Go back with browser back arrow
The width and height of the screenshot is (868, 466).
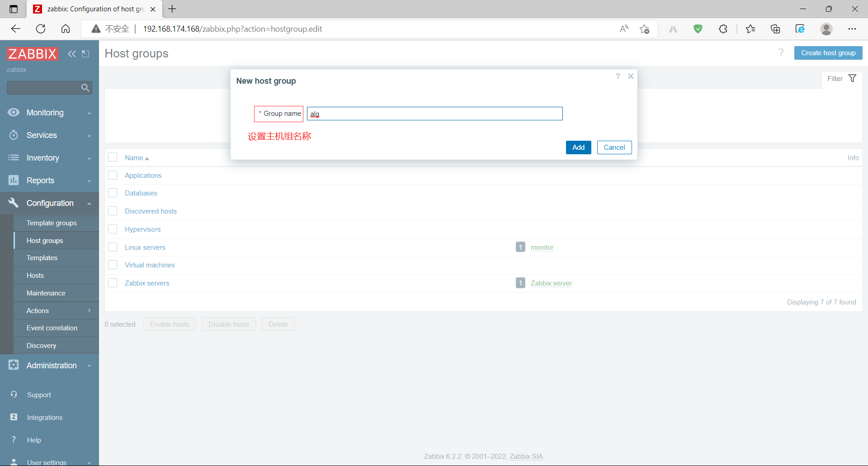point(16,29)
